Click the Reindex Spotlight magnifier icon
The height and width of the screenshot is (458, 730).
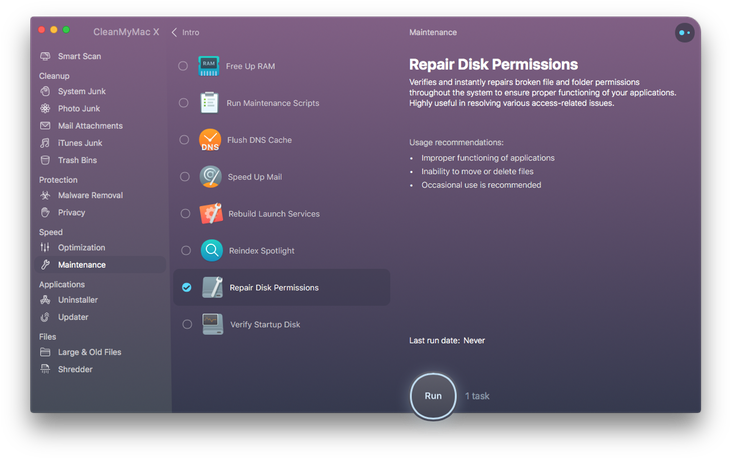tap(211, 250)
